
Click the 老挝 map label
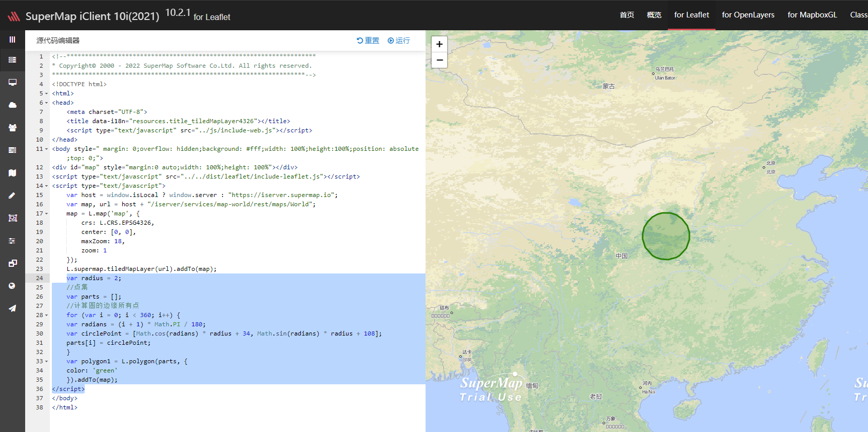coord(596,397)
